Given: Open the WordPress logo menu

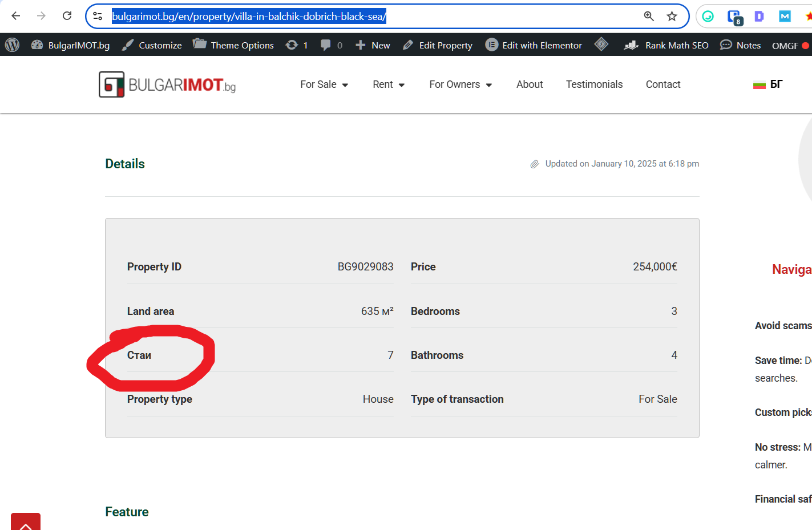Looking at the screenshot, I should pyautogui.click(x=12, y=44).
